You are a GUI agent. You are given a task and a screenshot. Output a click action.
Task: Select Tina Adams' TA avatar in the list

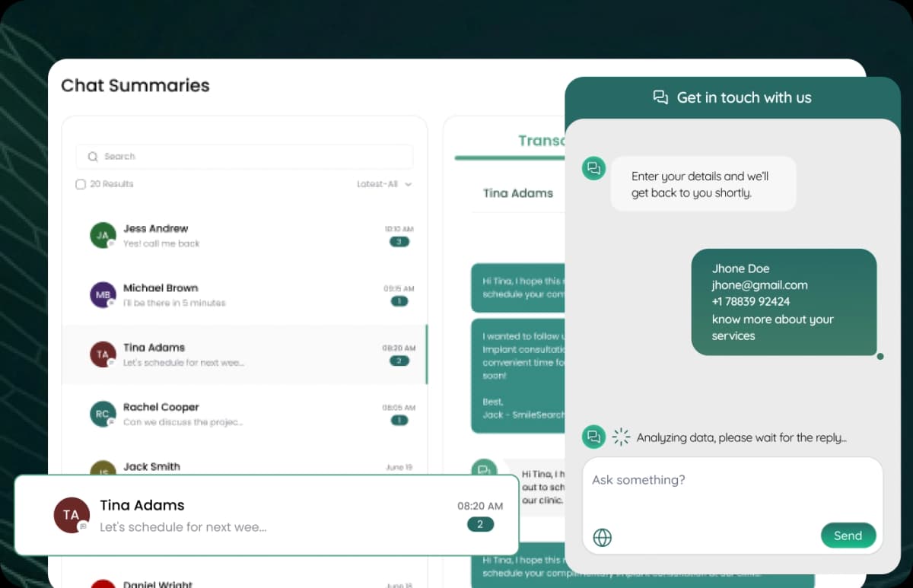103,354
